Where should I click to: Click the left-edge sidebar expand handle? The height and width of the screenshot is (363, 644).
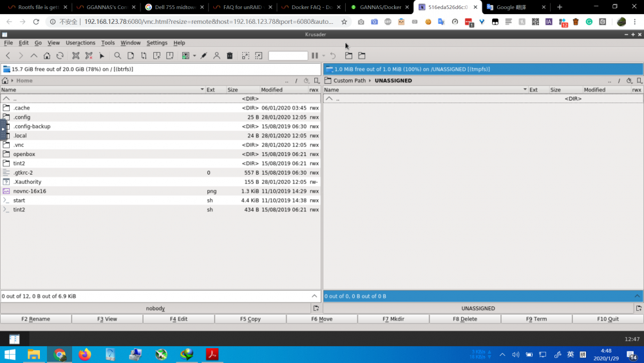click(3, 129)
